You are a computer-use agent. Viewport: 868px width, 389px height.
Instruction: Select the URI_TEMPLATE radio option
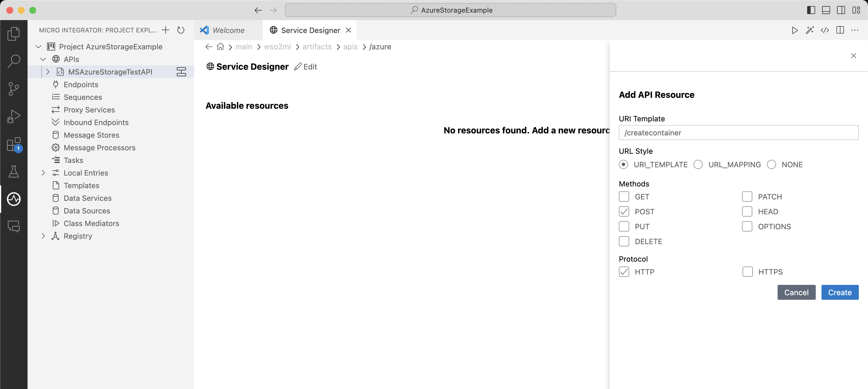623,164
